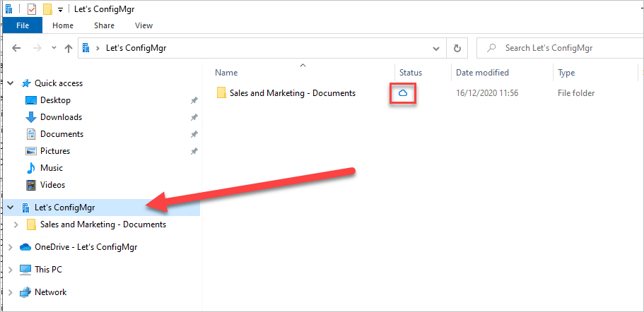Click the building icon in the title bar
The height and width of the screenshot is (312, 644).
[8, 9]
